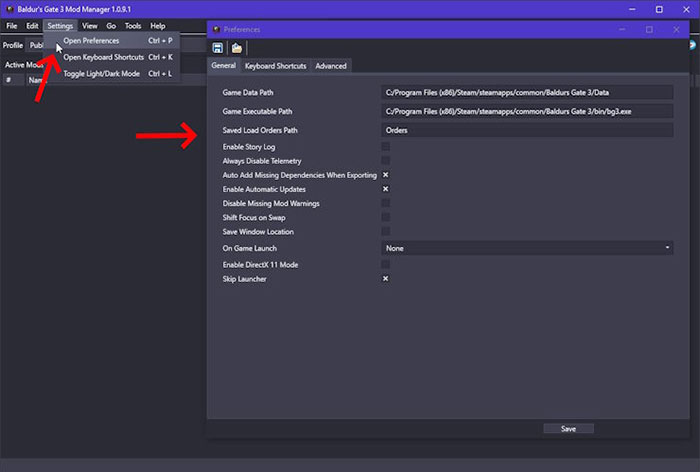Image resolution: width=700 pixels, height=472 pixels.
Task: Enable DirectX 11 Mode checkbox
Action: point(385,265)
